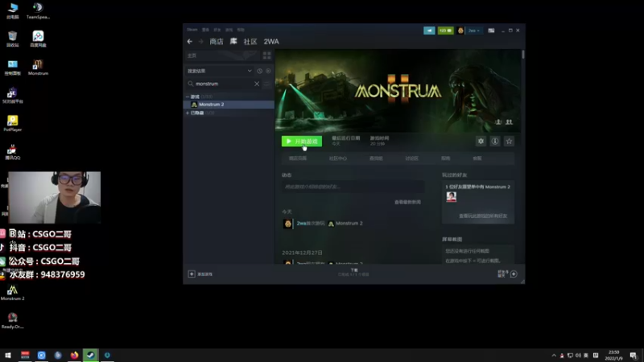Screen dimensions: 644x362
Task: Open the Guides game tab
Action: tap(446, 158)
